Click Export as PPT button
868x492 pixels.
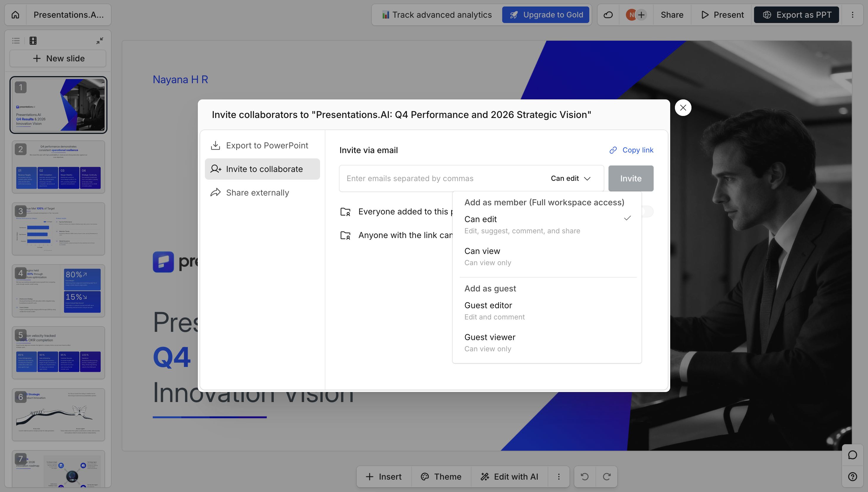(796, 15)
